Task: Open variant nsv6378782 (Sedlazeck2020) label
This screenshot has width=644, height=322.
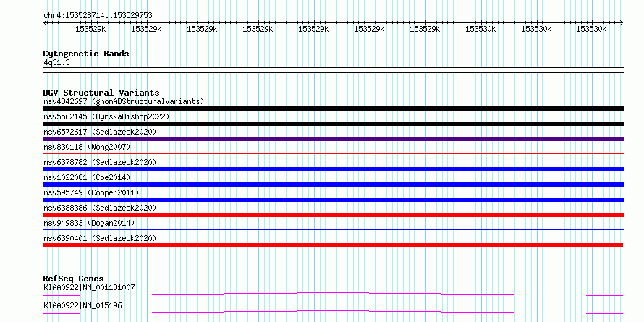Action: click(x=100, y=162)
